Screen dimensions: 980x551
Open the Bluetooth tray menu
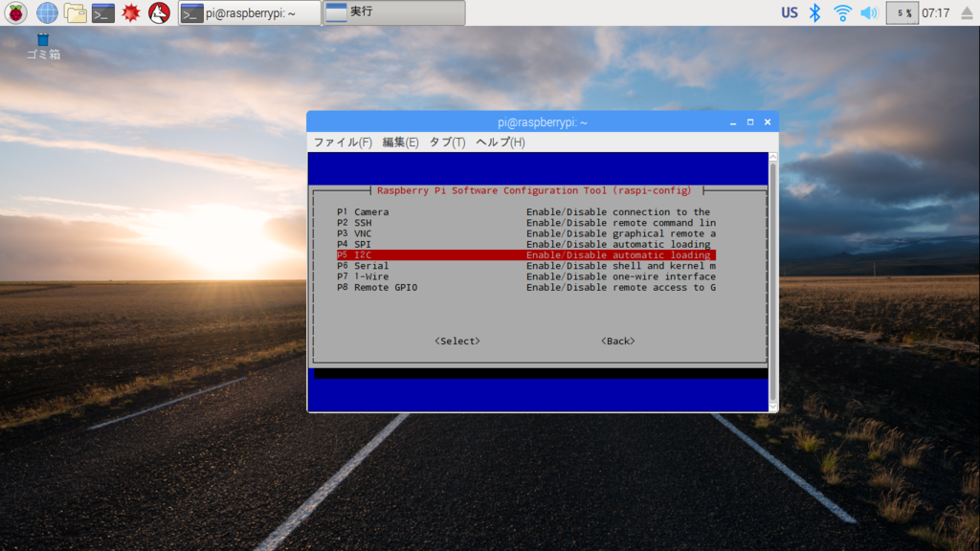pos(815,12)
